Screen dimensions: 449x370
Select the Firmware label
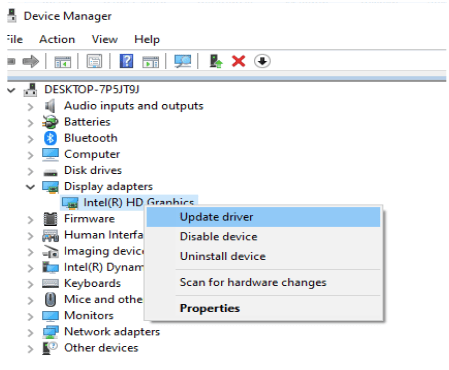tap(89, 219)
